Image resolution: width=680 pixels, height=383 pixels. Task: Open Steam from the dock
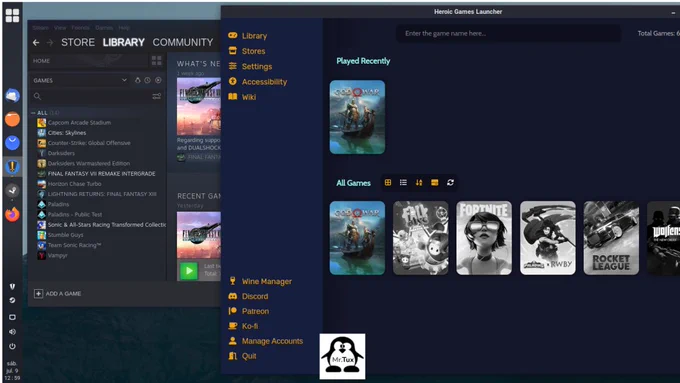[12, 190]
